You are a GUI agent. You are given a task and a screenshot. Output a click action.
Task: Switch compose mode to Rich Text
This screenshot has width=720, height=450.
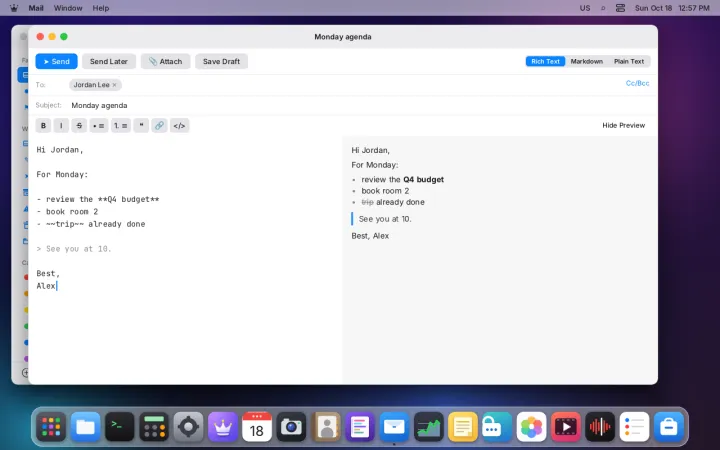coord(545,62)
